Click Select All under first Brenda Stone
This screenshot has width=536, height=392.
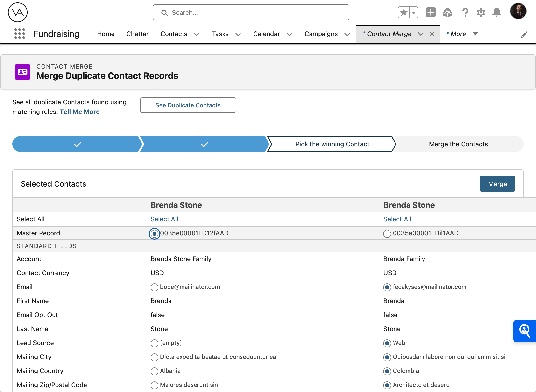[x=164, y=219]
